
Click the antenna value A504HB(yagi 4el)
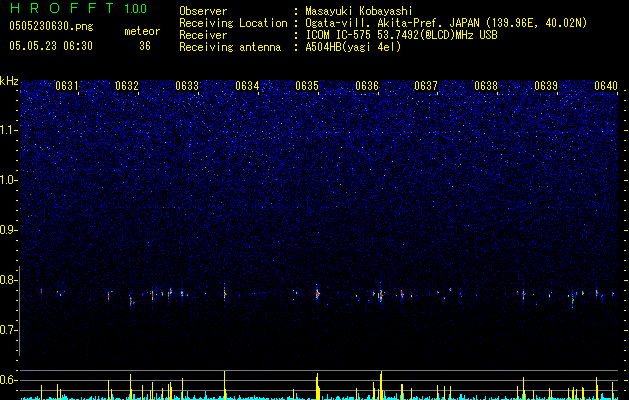point(353,47)
